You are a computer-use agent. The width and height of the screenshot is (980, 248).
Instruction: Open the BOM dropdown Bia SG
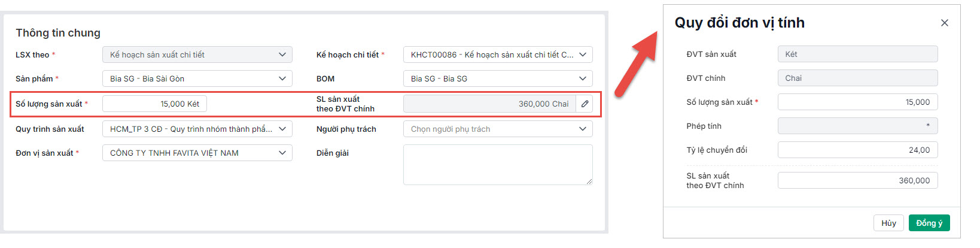(497, 78)
